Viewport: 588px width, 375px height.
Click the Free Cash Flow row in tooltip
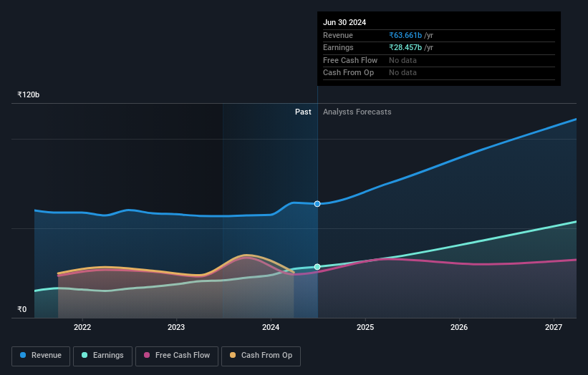click(439, 60)
